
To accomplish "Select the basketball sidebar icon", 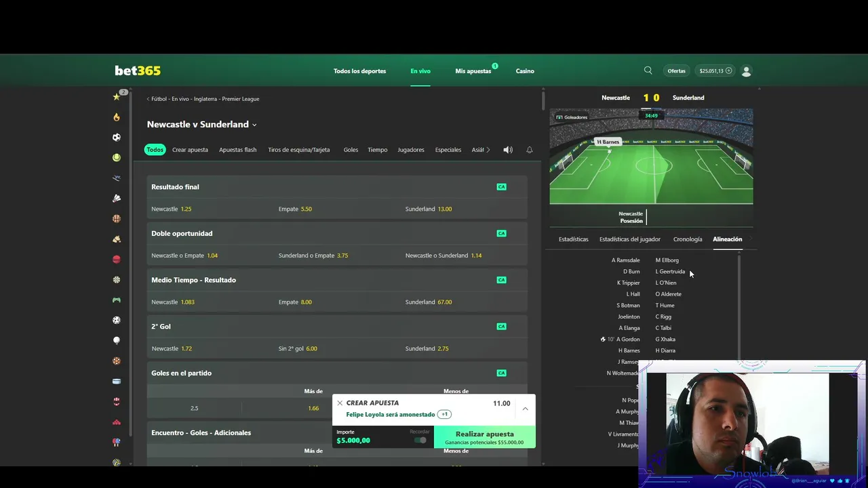I will [117, 219].
